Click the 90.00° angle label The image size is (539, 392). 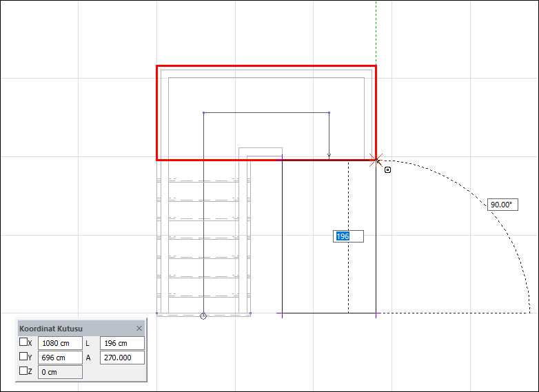point(502,205)
